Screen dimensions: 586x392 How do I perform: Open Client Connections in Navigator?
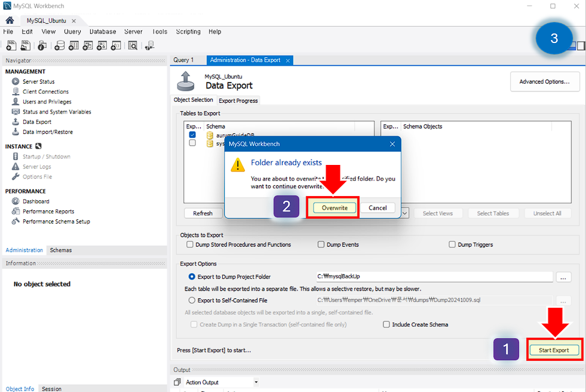click(45, 91)
